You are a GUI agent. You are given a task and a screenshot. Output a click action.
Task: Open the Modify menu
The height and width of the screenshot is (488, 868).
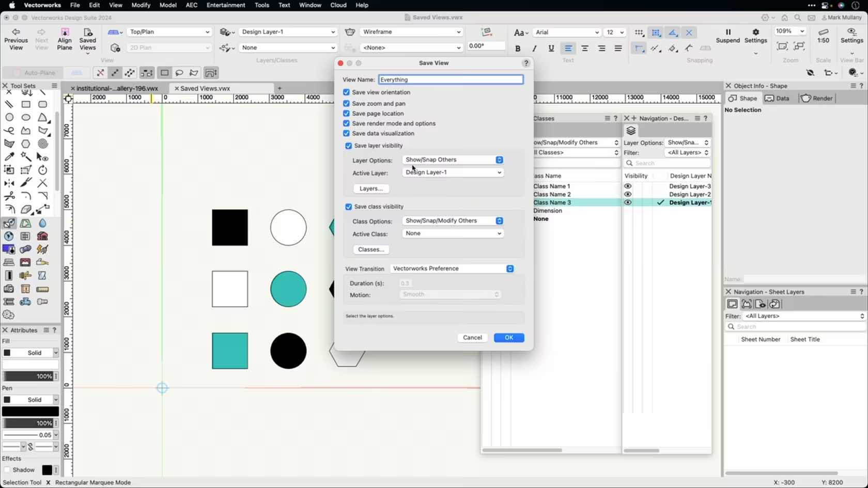[x=141, y=5]
